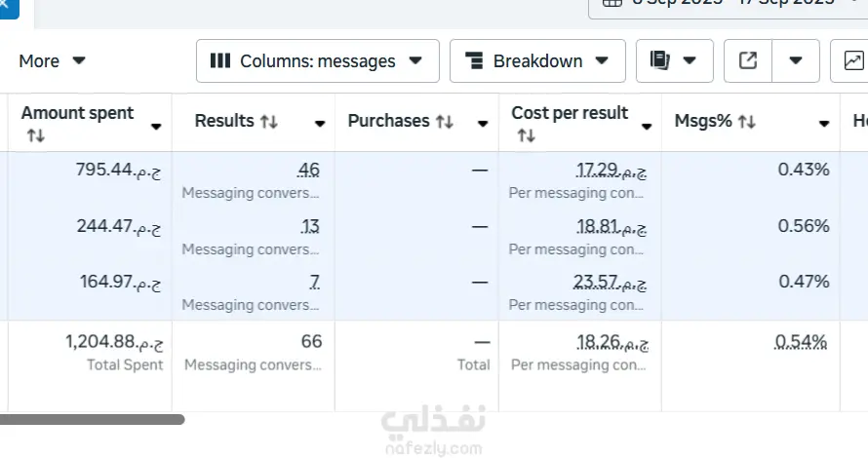Sort by Amount spent using the arrows icon
This screenshot has width=868, height=458.
[x=35, y=136]
